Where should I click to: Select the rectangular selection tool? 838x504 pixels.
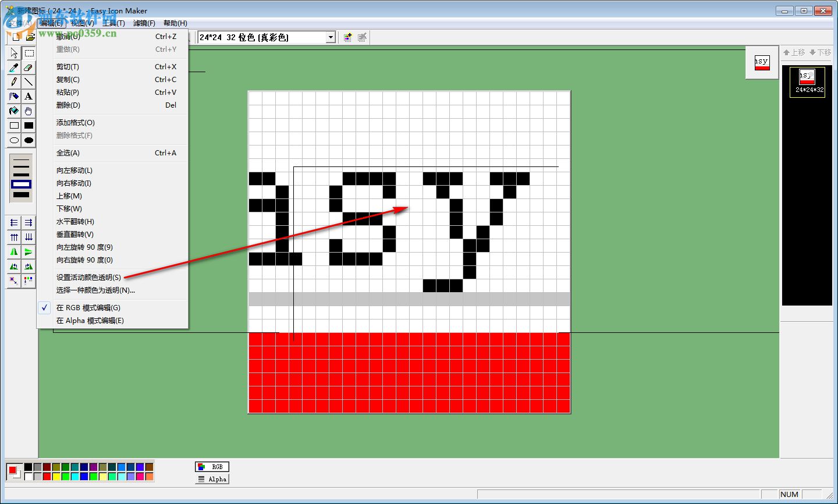point(29,53)
